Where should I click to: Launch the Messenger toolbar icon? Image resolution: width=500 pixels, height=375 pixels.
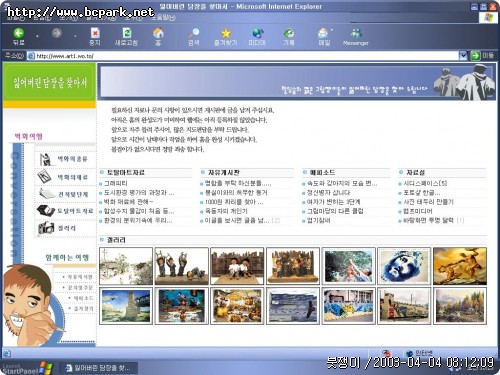(356, 36)
